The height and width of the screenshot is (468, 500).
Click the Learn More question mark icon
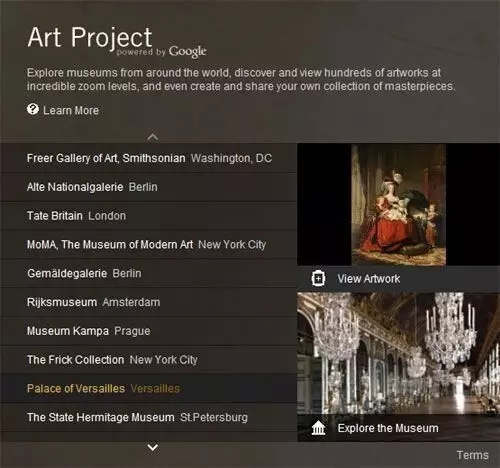(33, 109)
